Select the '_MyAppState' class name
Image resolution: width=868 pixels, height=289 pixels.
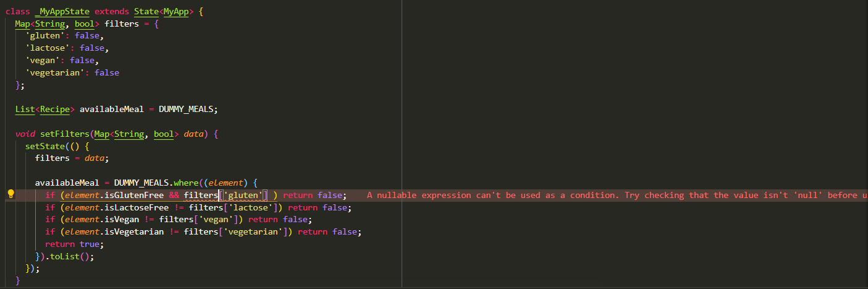(x=62, y=12)
